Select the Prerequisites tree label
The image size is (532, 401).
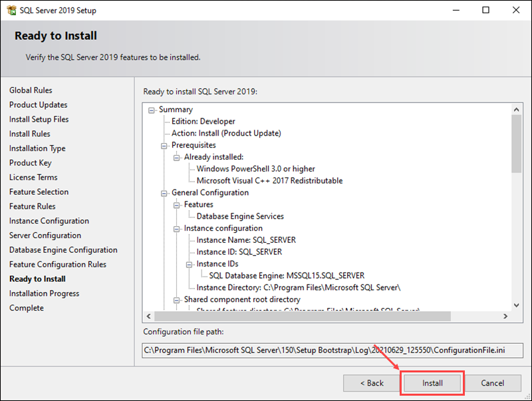click(x=194, y=145)
